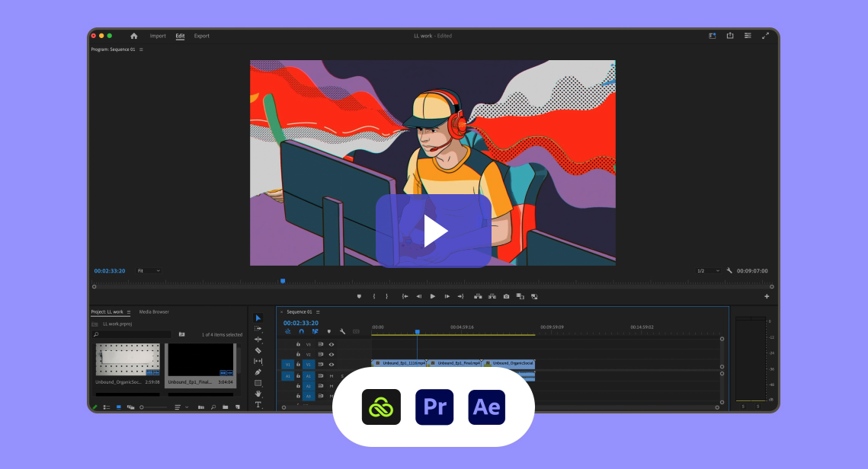Open the Media Browser tab
The height and width of the screenshot is (469, 868).
coord(154,312)
